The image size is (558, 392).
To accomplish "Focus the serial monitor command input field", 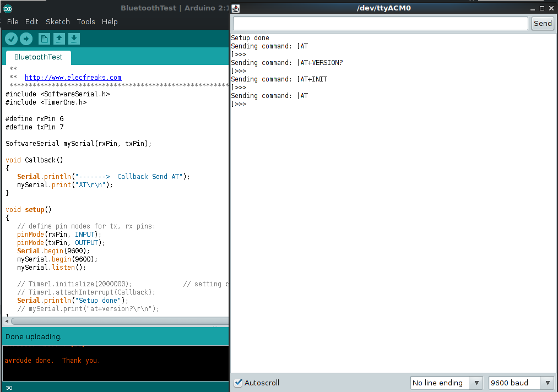I will point(380,24).
